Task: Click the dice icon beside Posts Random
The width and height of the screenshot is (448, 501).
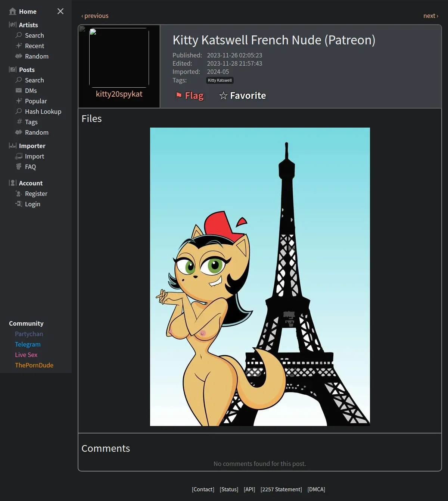Action: [19, 132]
